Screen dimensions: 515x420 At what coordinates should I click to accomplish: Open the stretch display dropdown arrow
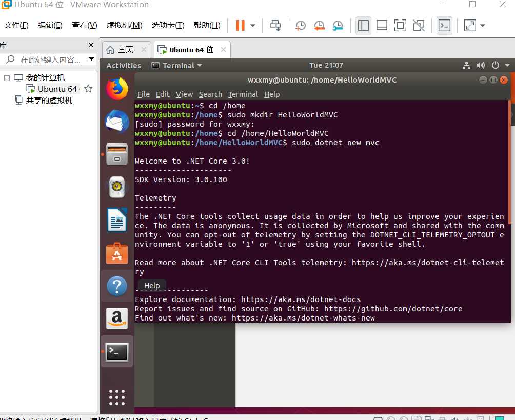tap(483, 25)
